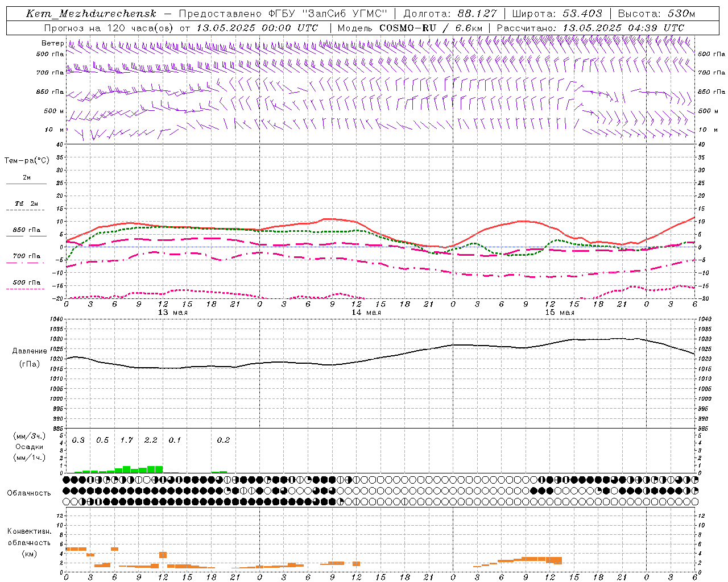Click the longitude value 88.127
Screen dimensions: 728x582
[477, 14]
